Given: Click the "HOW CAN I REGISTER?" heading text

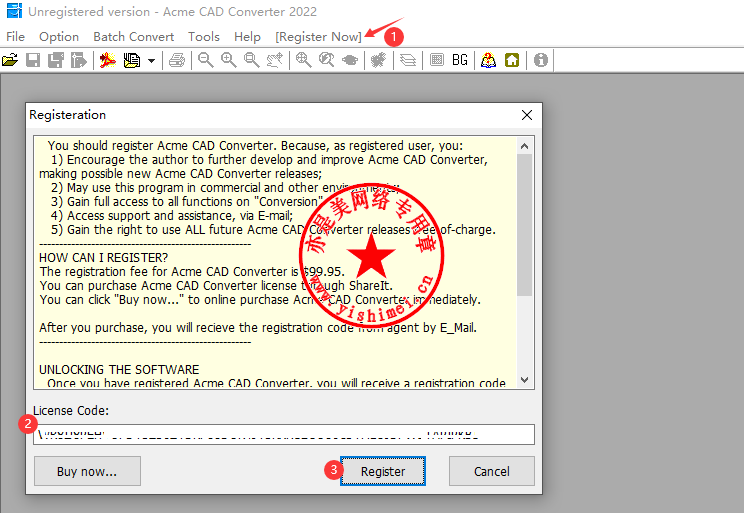Looking at the screenshot, I should tap(103, 258).
